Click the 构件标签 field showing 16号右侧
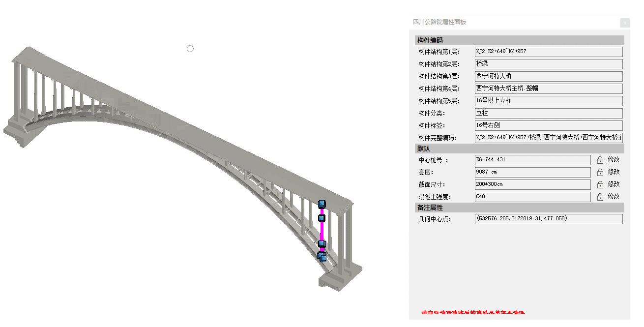Viewport: 644px width, 327px height. [x=548, y=125]
